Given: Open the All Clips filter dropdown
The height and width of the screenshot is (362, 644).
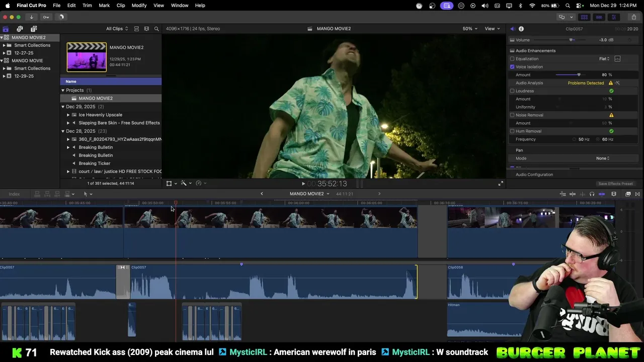Looking at the screenshot, I should point(117,29).
